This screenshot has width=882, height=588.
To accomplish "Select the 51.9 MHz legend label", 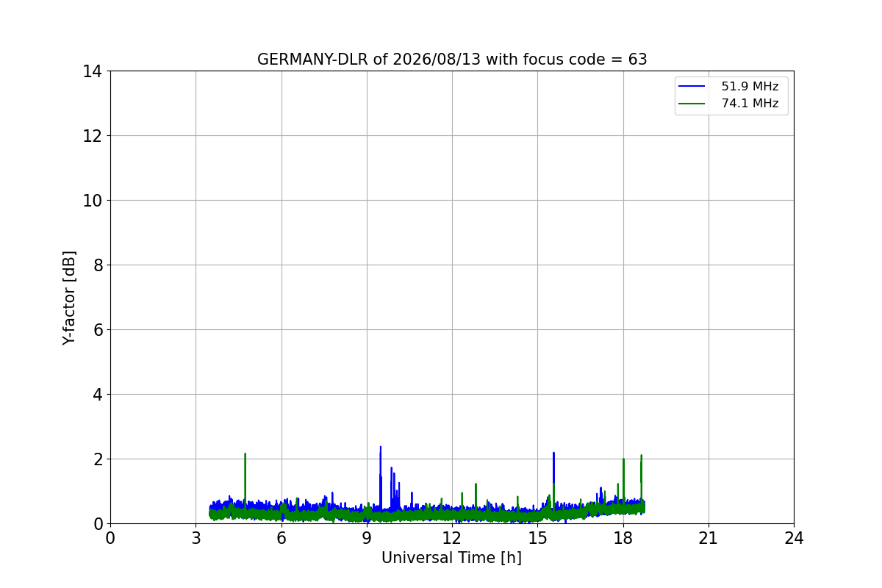I will pyautogui.click(x=750, y=87).
